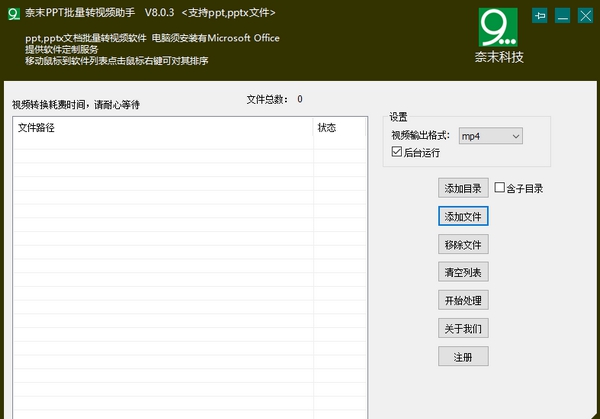The width and height of the screenshot is (600, 419).
Task: Click the 奈末科技 company name text
Action: coord(499,57)
